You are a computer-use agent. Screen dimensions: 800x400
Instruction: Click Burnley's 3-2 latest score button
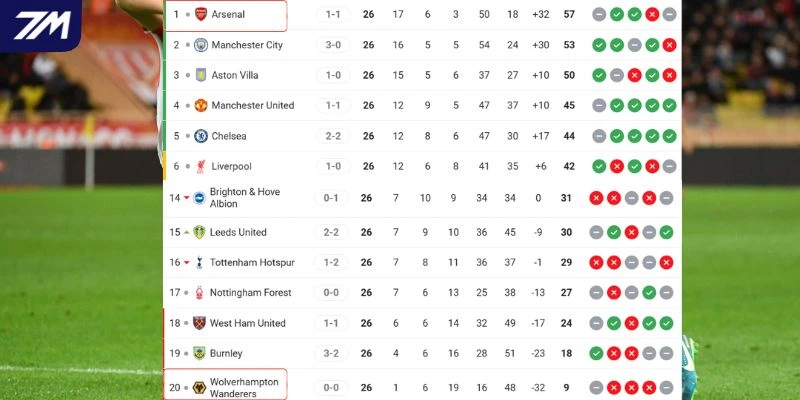332,353
